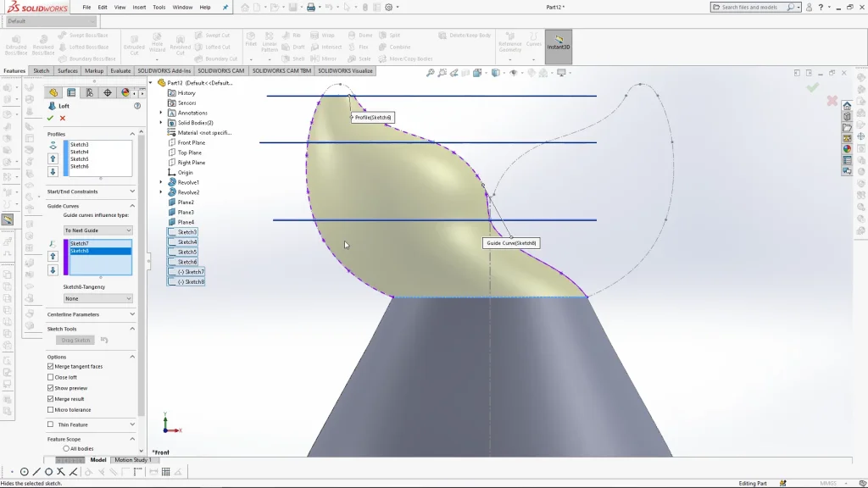
Task: Open Loft help question mark icon
Action: click(137, 106)
